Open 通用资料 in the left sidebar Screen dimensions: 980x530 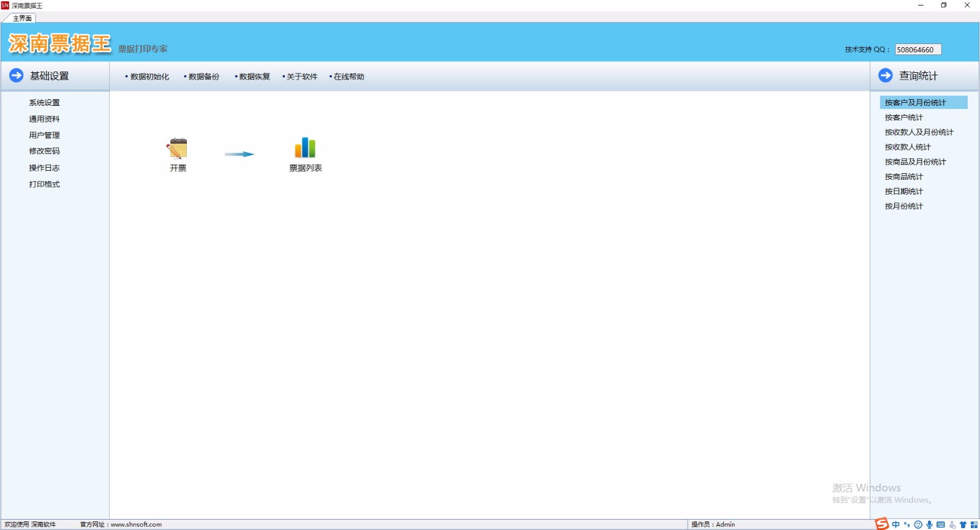point(44,119)
